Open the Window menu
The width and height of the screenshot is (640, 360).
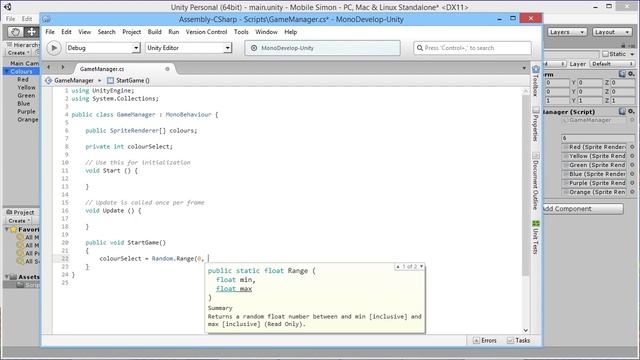266,32
